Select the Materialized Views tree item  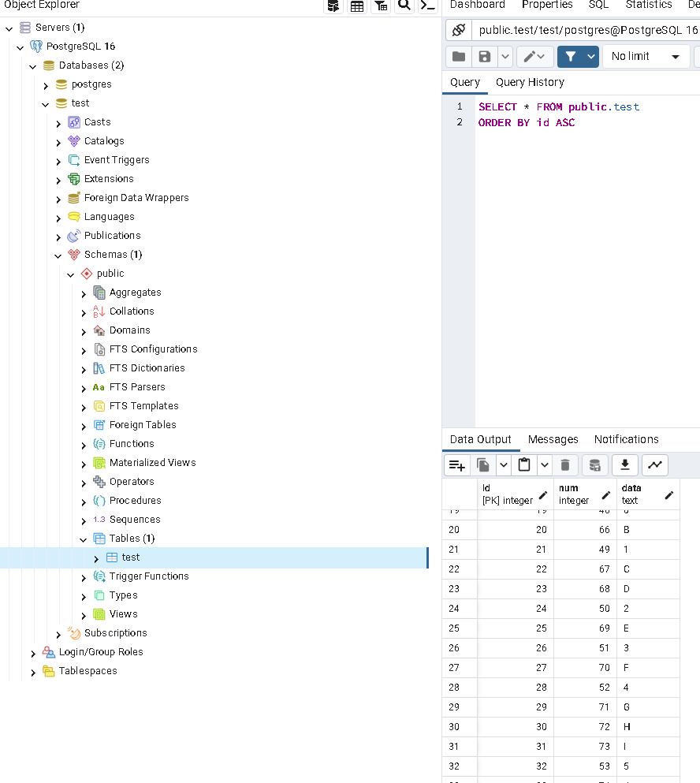pyautogui.click(x=152, y=463)
